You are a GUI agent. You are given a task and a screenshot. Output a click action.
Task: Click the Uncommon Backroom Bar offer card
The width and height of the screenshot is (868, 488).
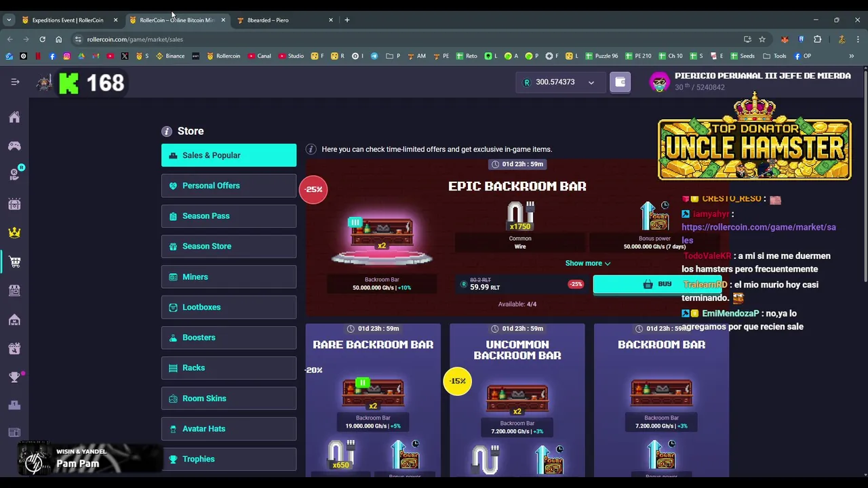[517, 400]
